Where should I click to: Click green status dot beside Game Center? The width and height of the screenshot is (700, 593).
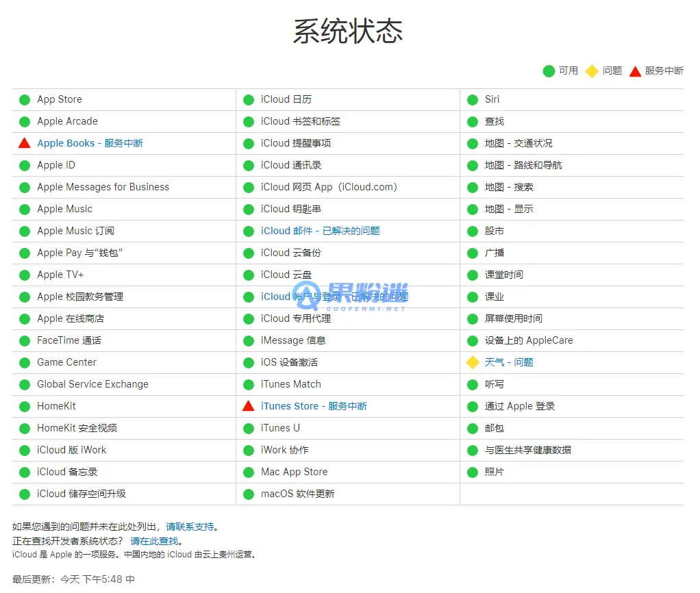25,362
